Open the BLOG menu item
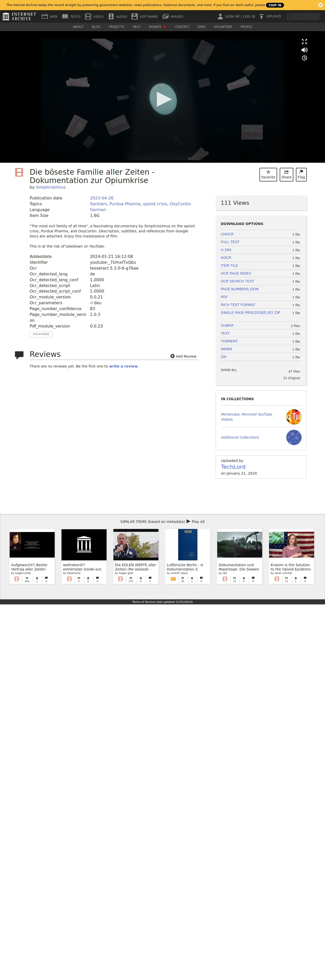Viewport: 325px width, 980px height. 96,27
